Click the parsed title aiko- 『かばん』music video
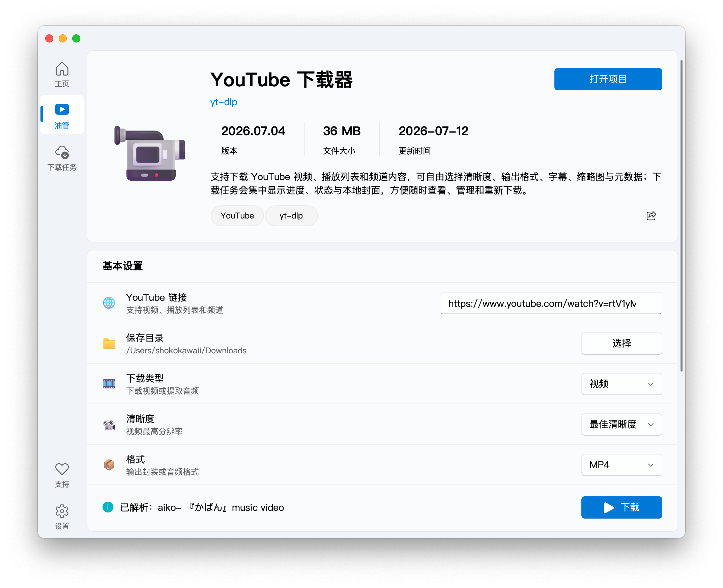 pos(221,507)
